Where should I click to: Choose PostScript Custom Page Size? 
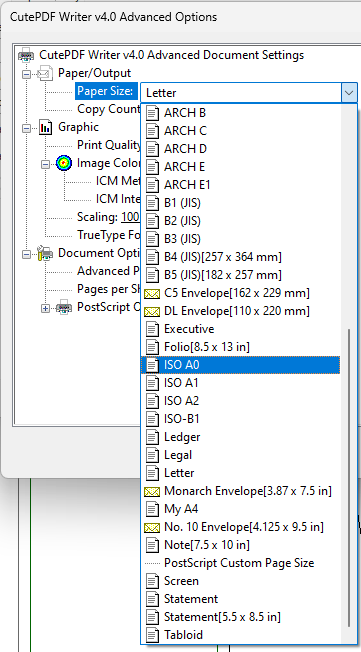[240, 563]
